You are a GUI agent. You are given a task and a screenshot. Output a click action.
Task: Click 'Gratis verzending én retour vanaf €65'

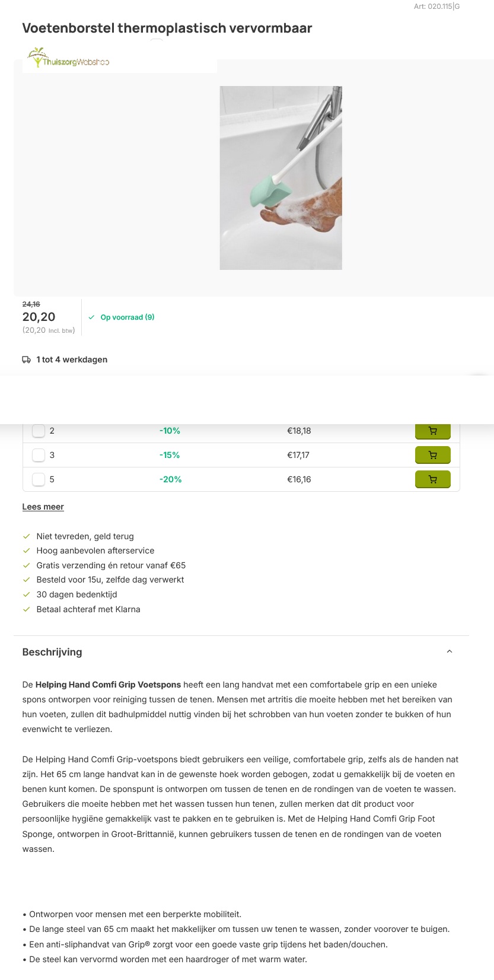(111, 565)
